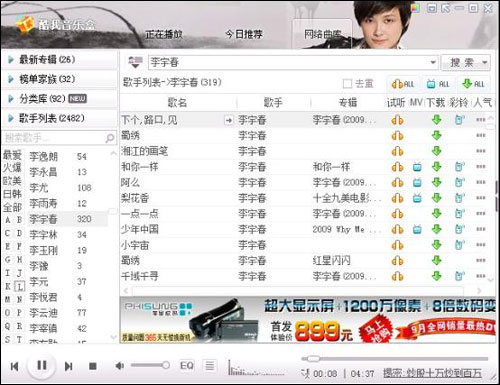
Task: Switch to the 正在播放 tab
Action: (164, 34)
